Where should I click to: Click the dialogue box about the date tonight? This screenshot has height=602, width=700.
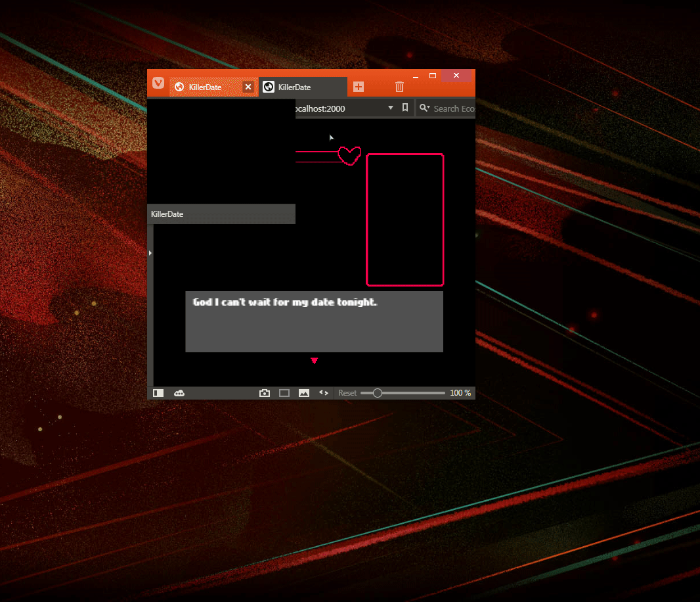(315, 322)
